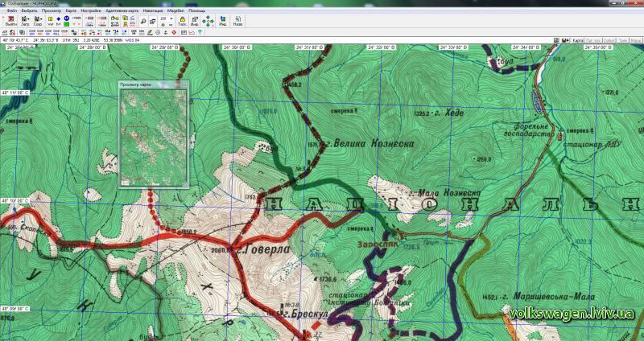Click the Просмотр карты overview thumbnail
This screenshot has height=341, width=644.
click(x=153, y=137)
